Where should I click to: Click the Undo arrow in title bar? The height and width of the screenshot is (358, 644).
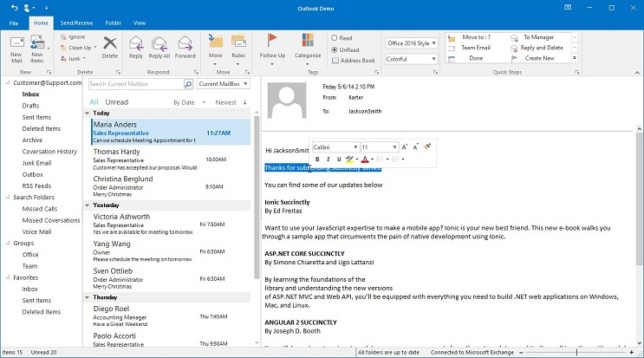[x=14, y=8]
